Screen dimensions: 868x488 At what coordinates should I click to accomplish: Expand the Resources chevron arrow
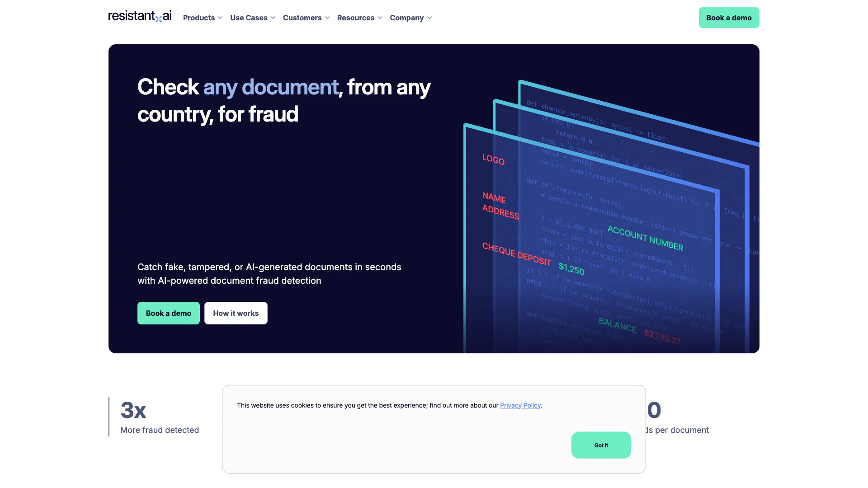[x=380, y=18]
